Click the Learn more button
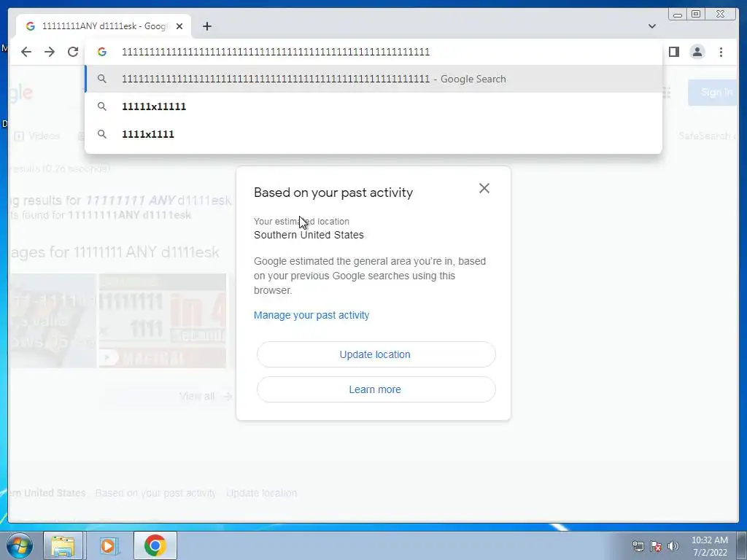The width and height of the screenshot is (747, 560). tap(376, 389)
